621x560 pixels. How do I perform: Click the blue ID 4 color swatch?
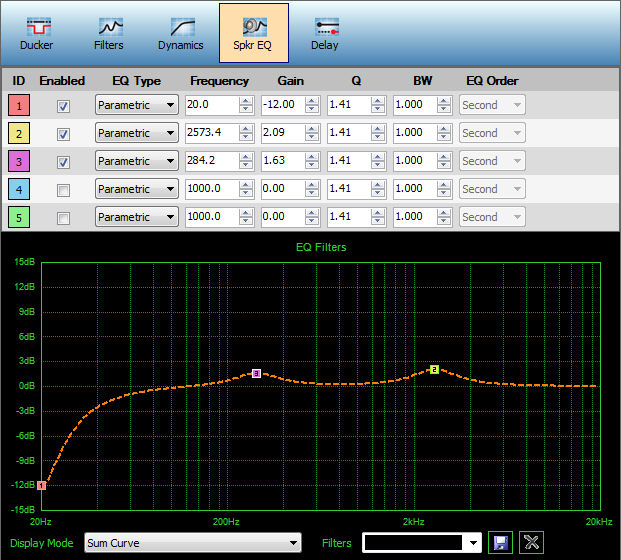coord(19,189)
